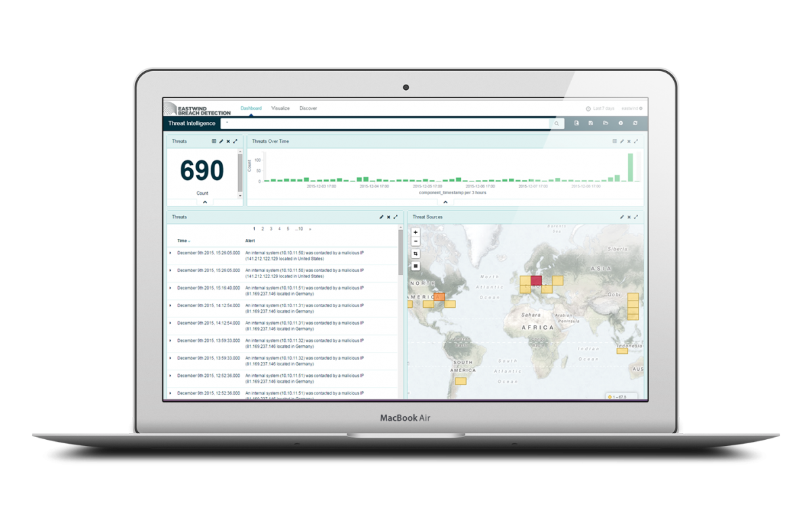This screenshot has height=517, width=812.
Task: Click the Threat Intelligence dashboard title
Action: pos(191,124)
